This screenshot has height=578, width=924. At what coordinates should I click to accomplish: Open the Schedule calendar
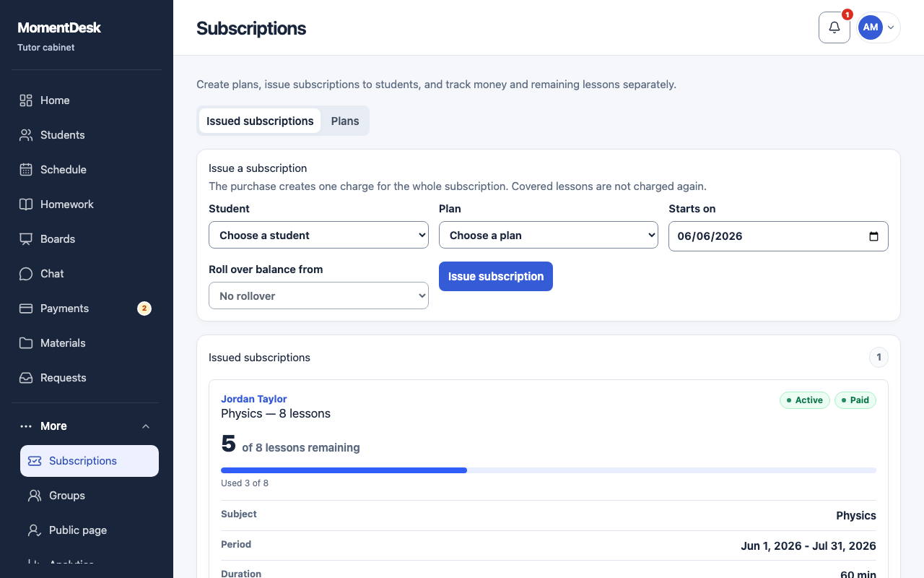87,170
